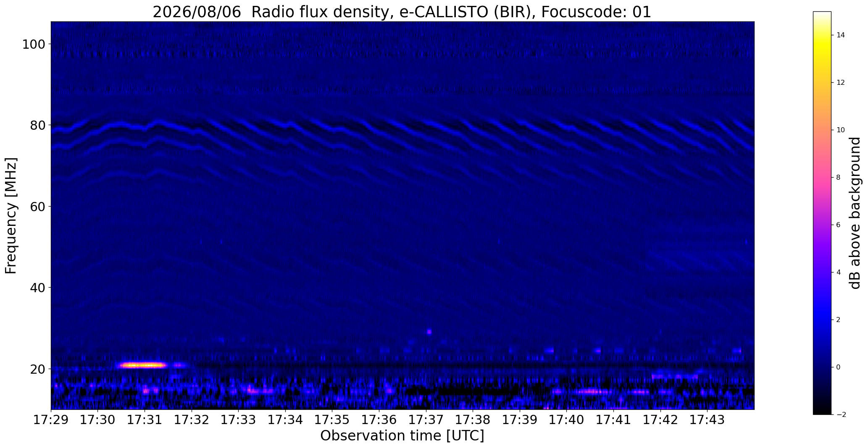Click the colorbar's −2 tick label
868x448 pixels.
(841, 414)
